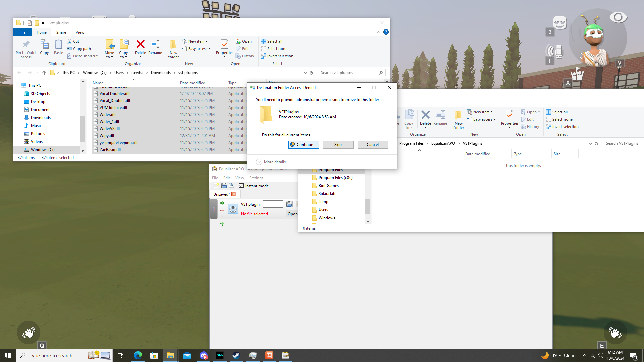This screenshot has height=362, width=644.
Task: Open the Settings menu in Equalizer APO
Action: pos(256,178)
